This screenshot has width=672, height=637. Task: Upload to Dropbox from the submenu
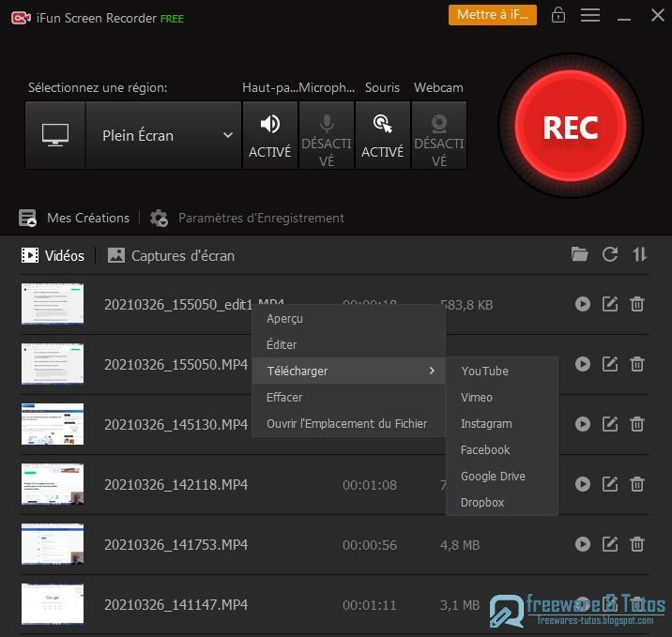(502, 502)
